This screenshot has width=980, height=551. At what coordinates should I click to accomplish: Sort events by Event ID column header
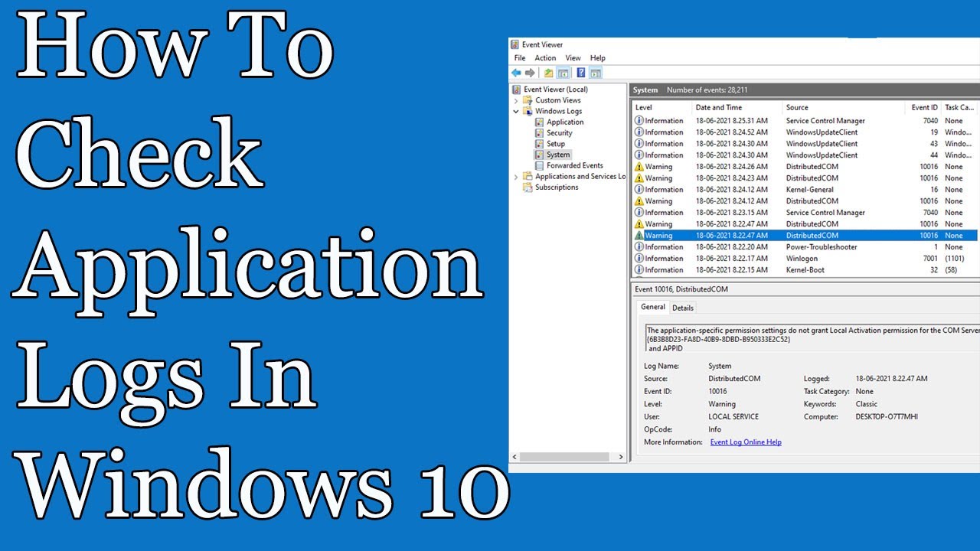tap(924, 108)
